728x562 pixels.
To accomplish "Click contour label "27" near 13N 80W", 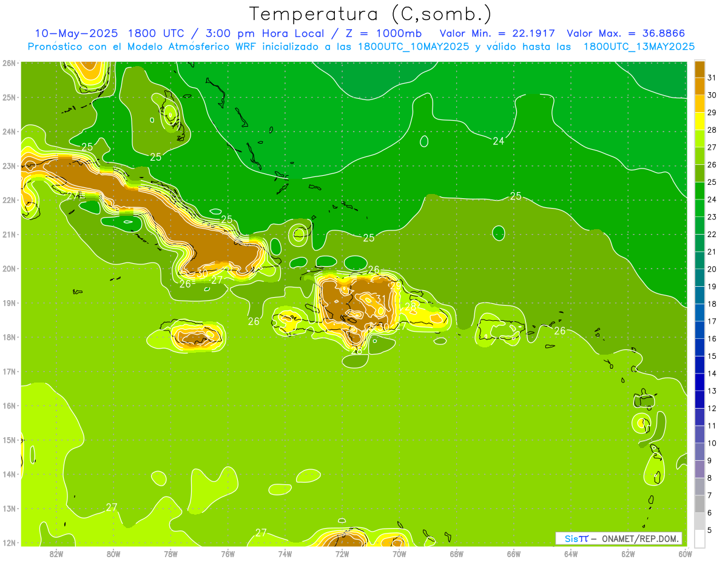I will [112, 507].
